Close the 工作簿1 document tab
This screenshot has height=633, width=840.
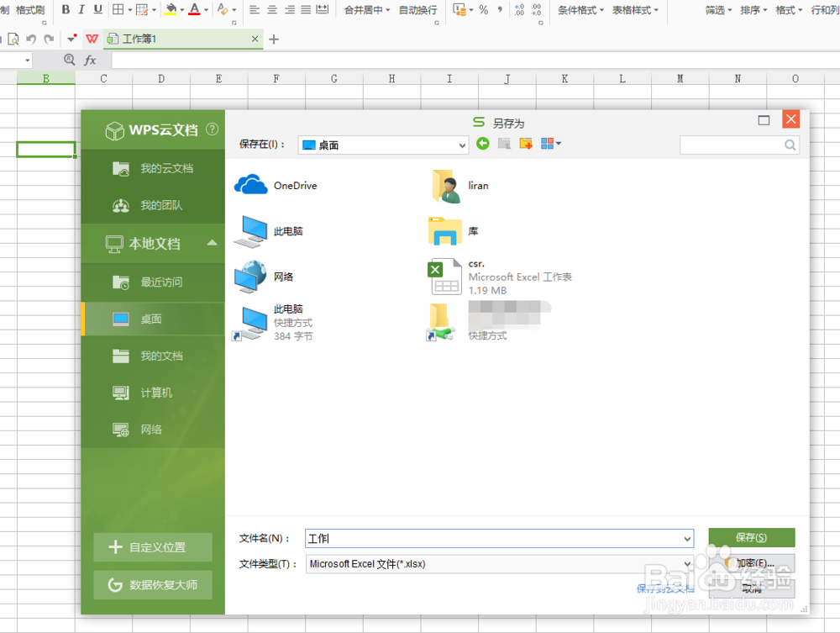pyautogui.click(x=255, y=39)
